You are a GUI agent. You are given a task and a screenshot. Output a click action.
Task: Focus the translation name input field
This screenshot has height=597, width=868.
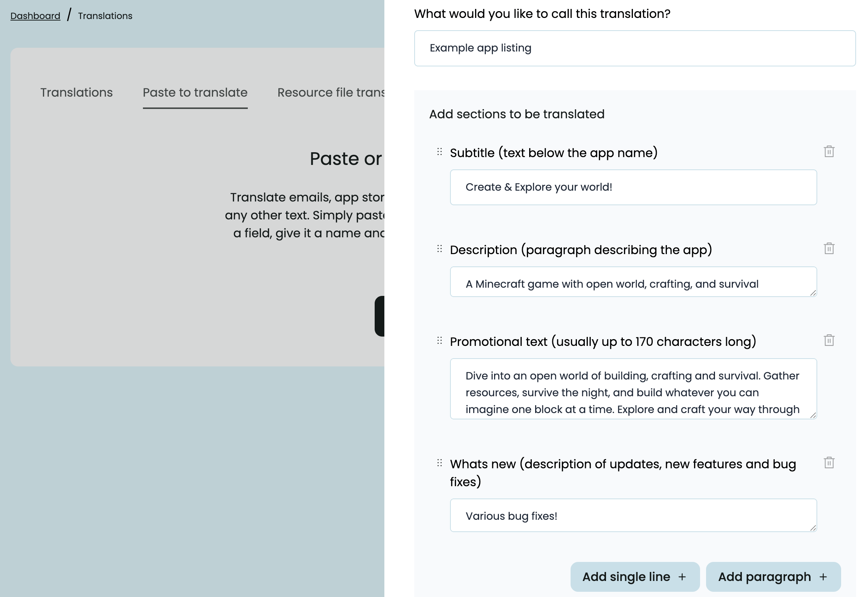tap(634, 48)
